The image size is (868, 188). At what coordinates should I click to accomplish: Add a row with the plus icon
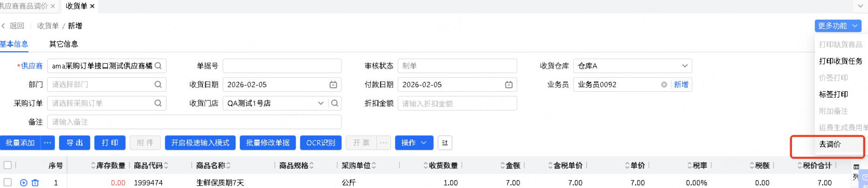(24, 183)
